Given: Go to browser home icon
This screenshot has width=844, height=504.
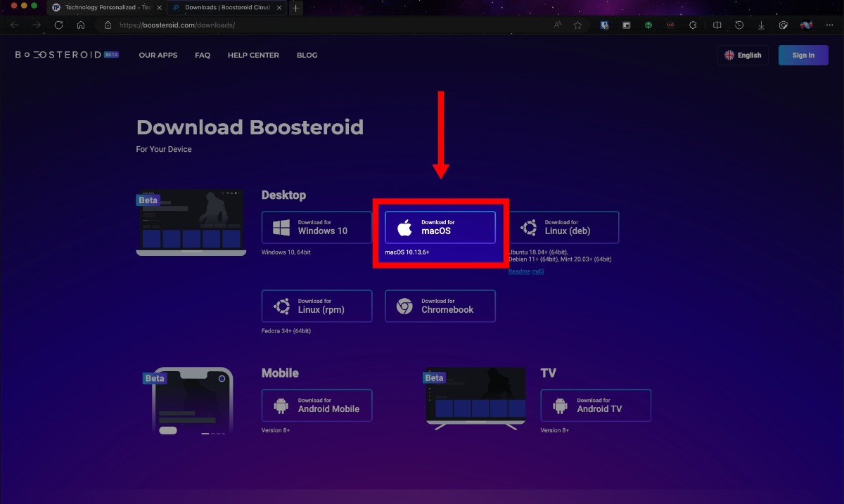Looking at the screenshot, I should pos(81,25).
